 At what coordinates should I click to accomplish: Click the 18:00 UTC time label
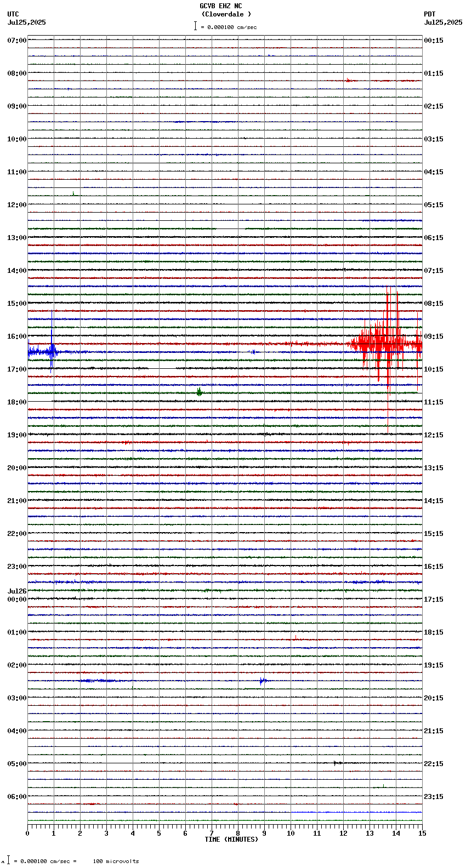pyautogui.click(x=17, y=402)
